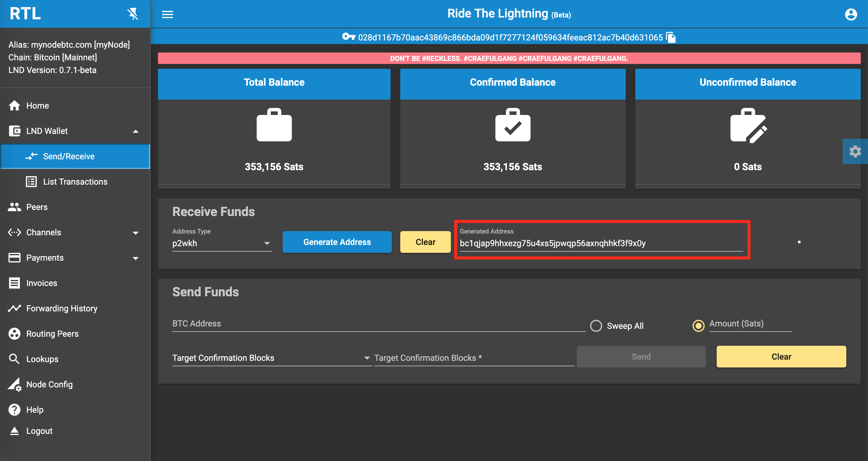
Task: Click the Help question mark icon
Action: coord(14,410)
